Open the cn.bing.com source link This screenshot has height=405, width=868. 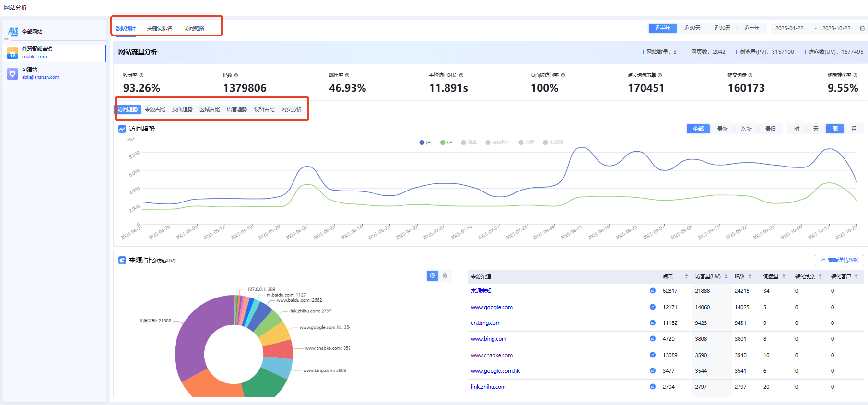click(485, 323)
